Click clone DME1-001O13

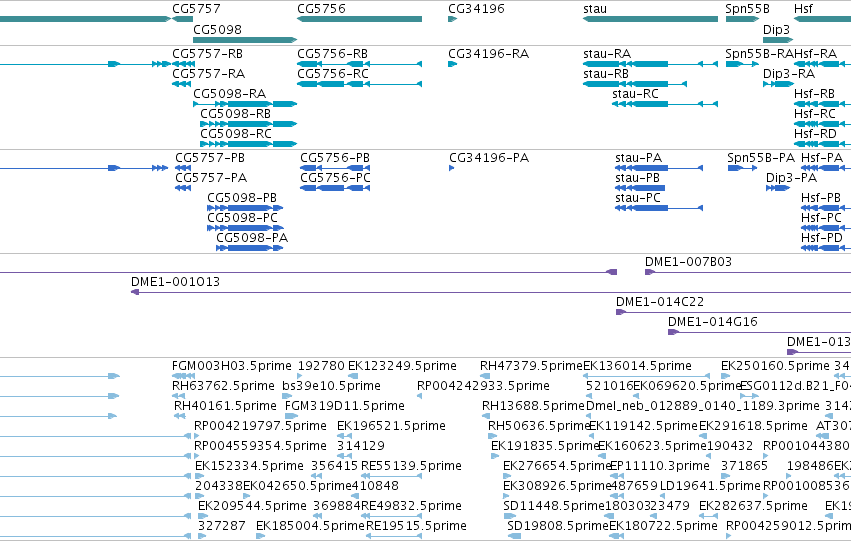pyautogui.click(x=175, y=282)
